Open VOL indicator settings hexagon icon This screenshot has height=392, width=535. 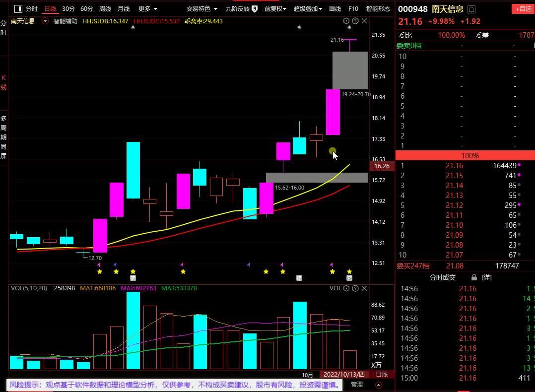click(346, 288)
